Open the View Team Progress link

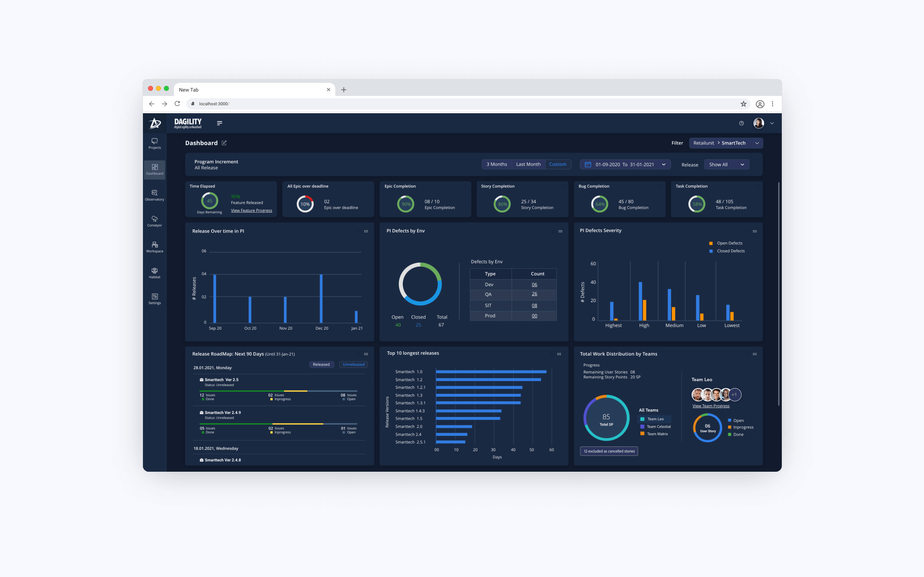[711, 406]
